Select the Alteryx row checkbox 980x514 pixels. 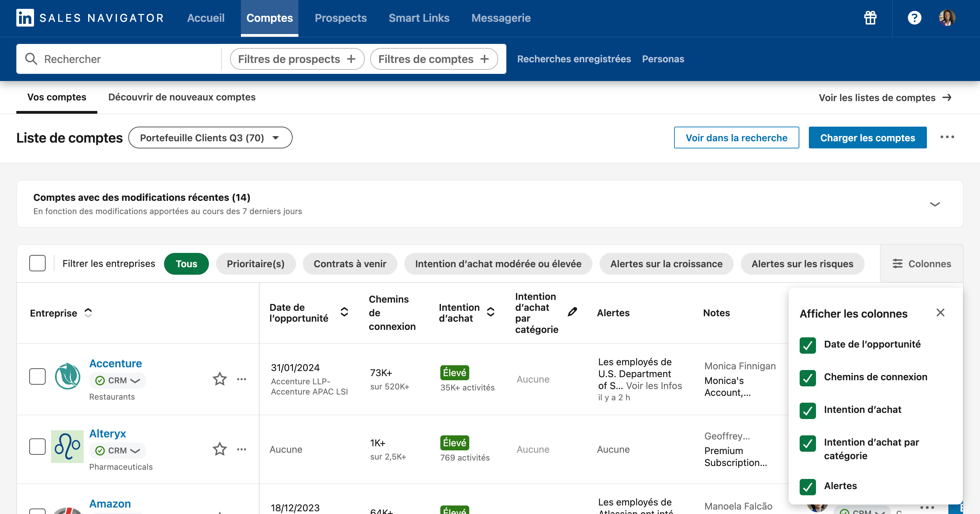[x=37, y=447]
